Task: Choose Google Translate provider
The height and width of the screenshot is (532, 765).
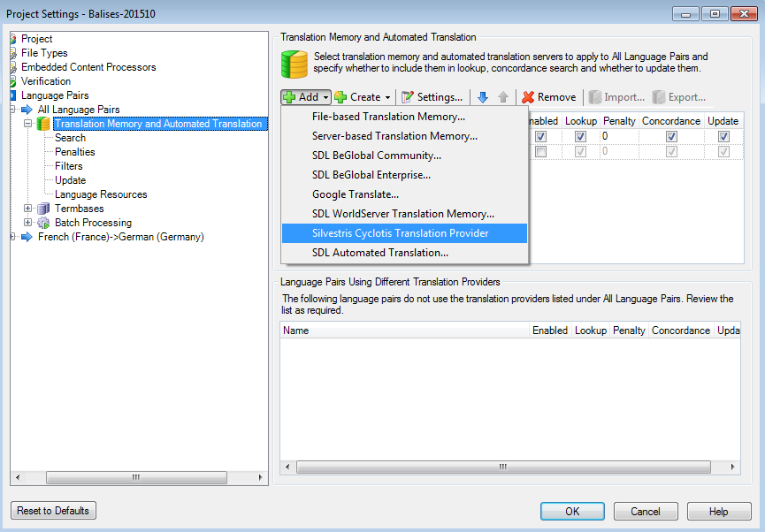Action: point(404,194)
